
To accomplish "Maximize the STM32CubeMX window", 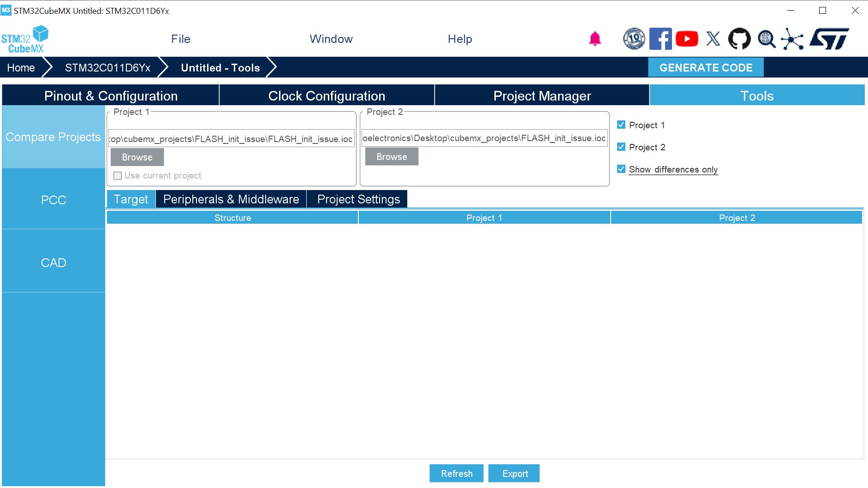I will [822, 10].
